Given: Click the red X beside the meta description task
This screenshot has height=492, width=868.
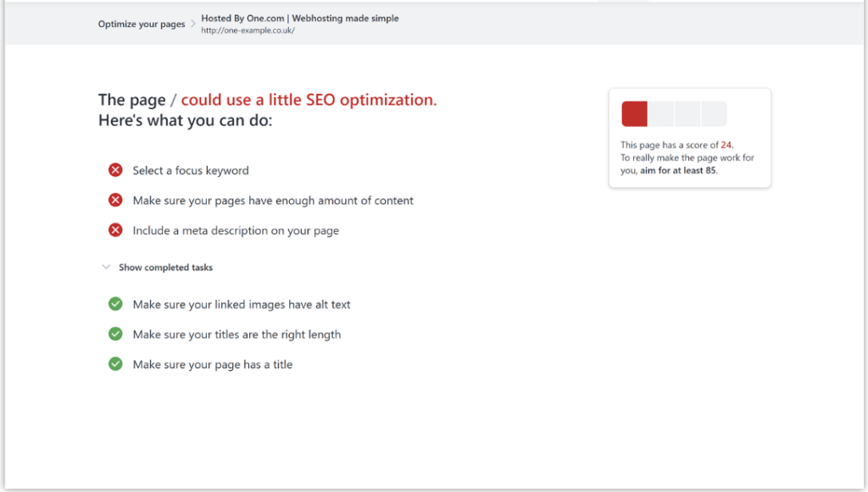Looking at the screenshot, I should (115, 229).
